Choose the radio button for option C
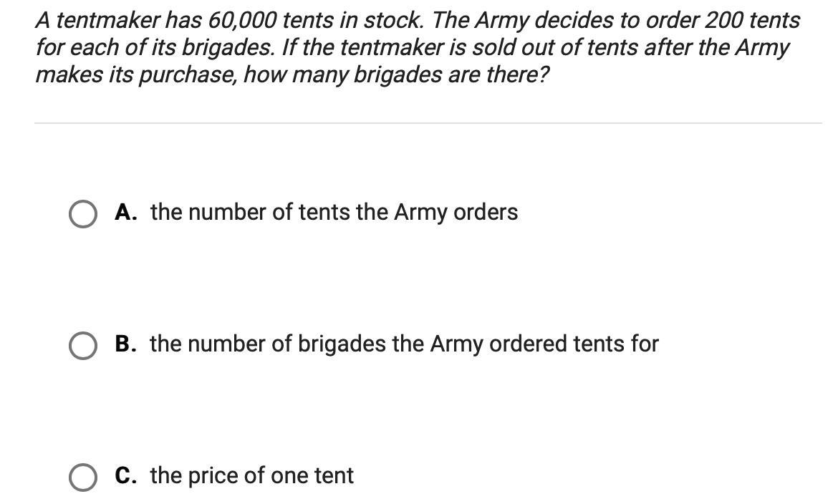 click(83, 478)
